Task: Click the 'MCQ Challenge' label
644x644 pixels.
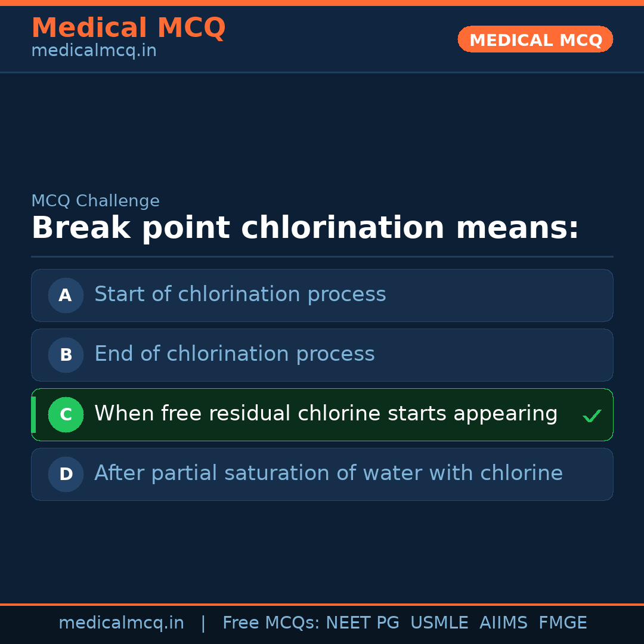Action: (95, 202)
